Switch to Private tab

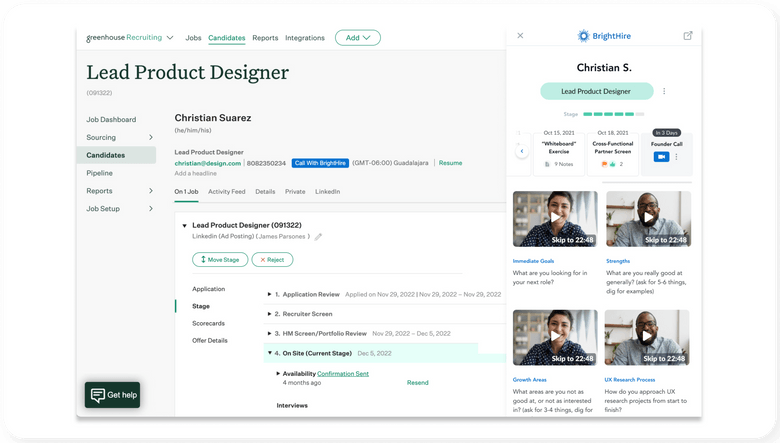295,191
